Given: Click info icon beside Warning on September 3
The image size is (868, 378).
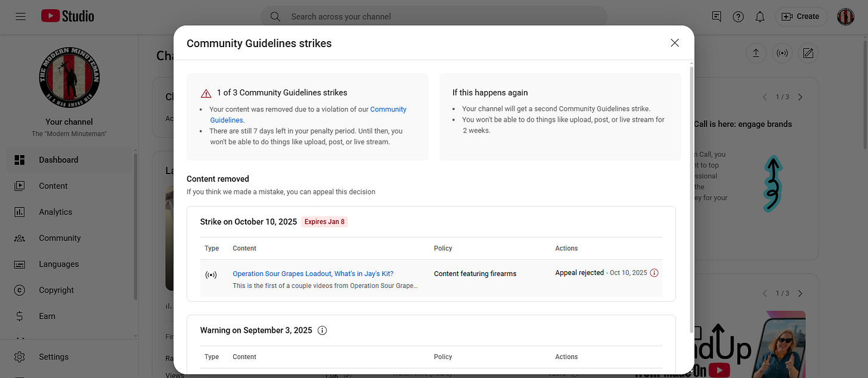Looking at the screenshot, I should (323, 330).
